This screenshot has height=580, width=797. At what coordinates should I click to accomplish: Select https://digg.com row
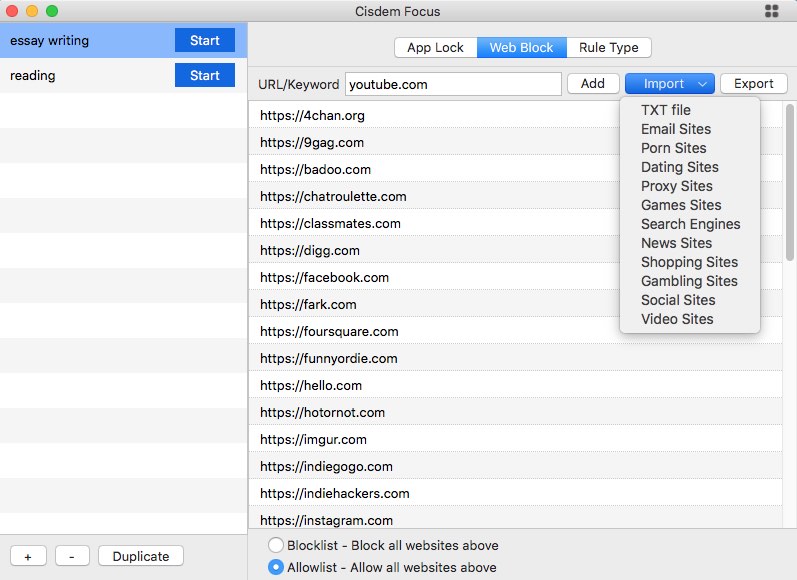point(515,250)
